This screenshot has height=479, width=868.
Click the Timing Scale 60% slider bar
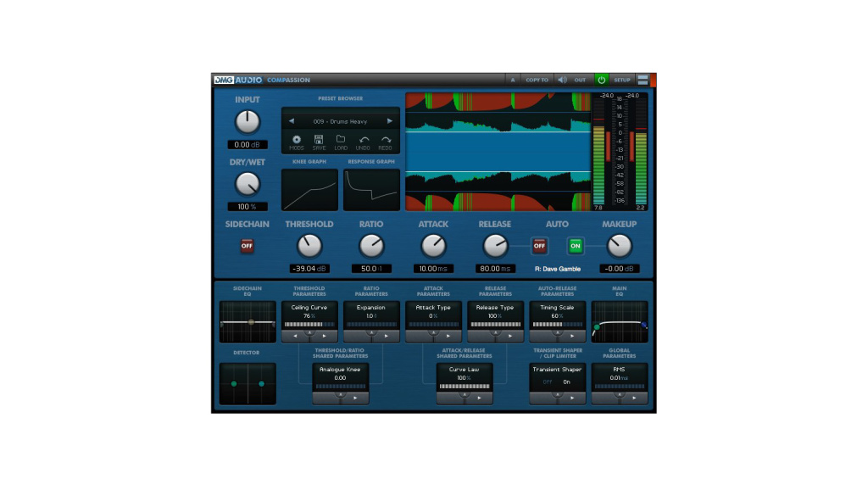[558, 325]
